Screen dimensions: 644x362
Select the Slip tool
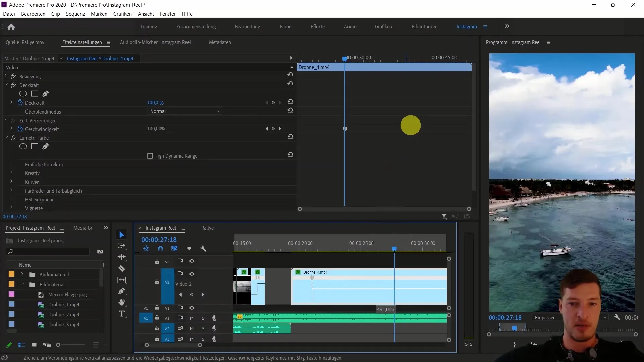(122, 280)
